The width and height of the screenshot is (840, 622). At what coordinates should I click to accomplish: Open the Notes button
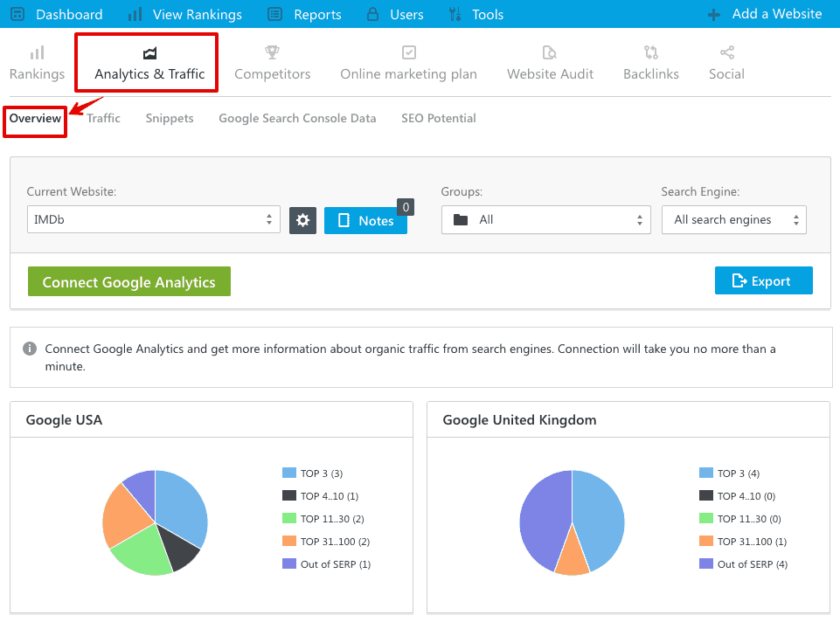pos(365,220)
